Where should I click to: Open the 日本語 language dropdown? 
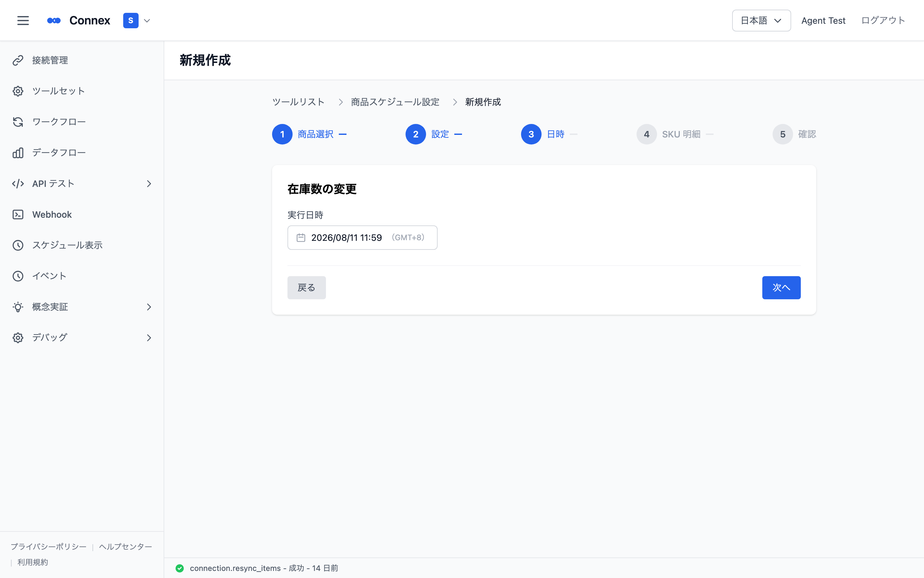pyautogui.click(x=761, y=21)
